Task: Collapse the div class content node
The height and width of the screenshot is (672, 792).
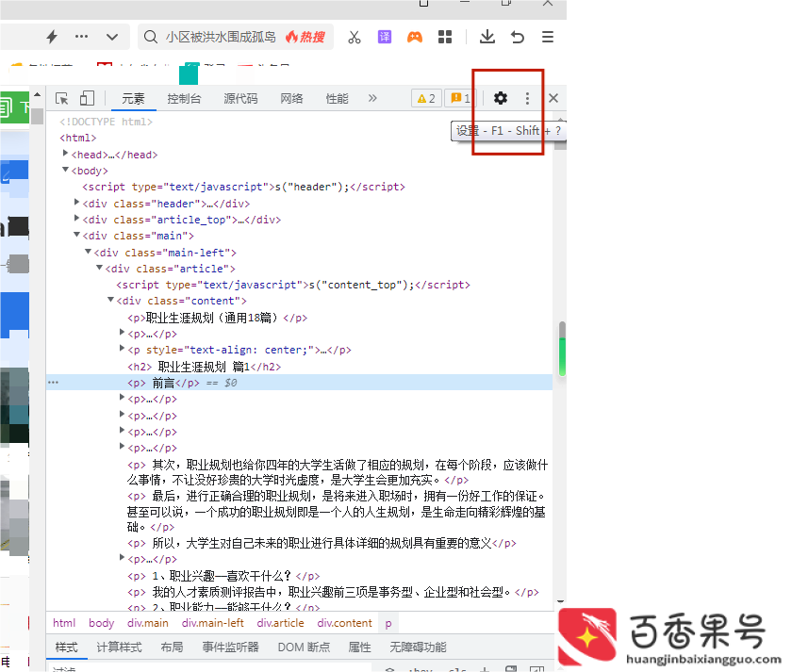Action: 110,300
